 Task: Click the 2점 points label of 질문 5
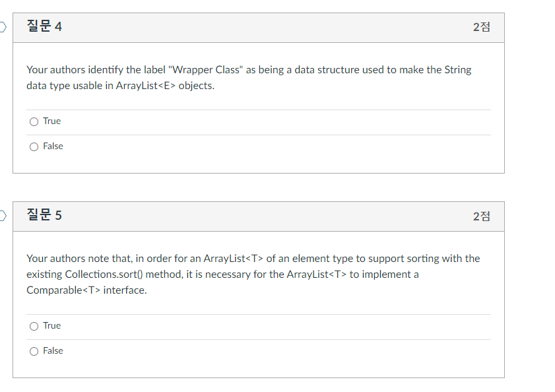481,216
